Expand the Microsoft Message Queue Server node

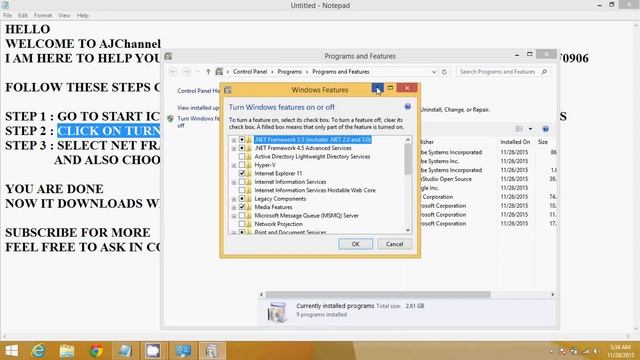(234, 216)
